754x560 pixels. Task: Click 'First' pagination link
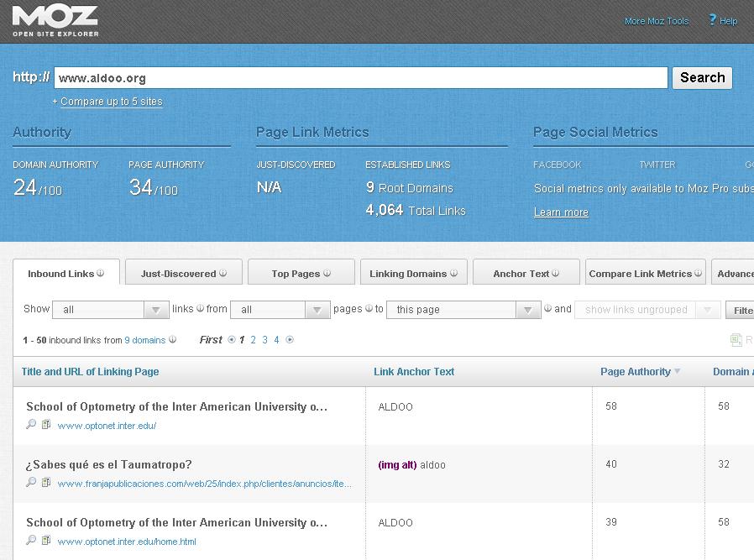pyautogui.click(x=211, y=340)
